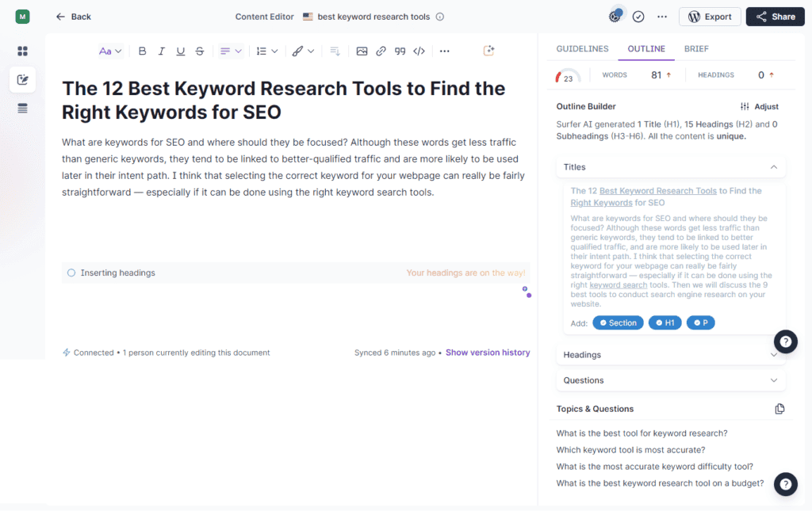Open the AI writing assistant icon
The height and width of the screenshot is (511, 812).
(488, 49)
